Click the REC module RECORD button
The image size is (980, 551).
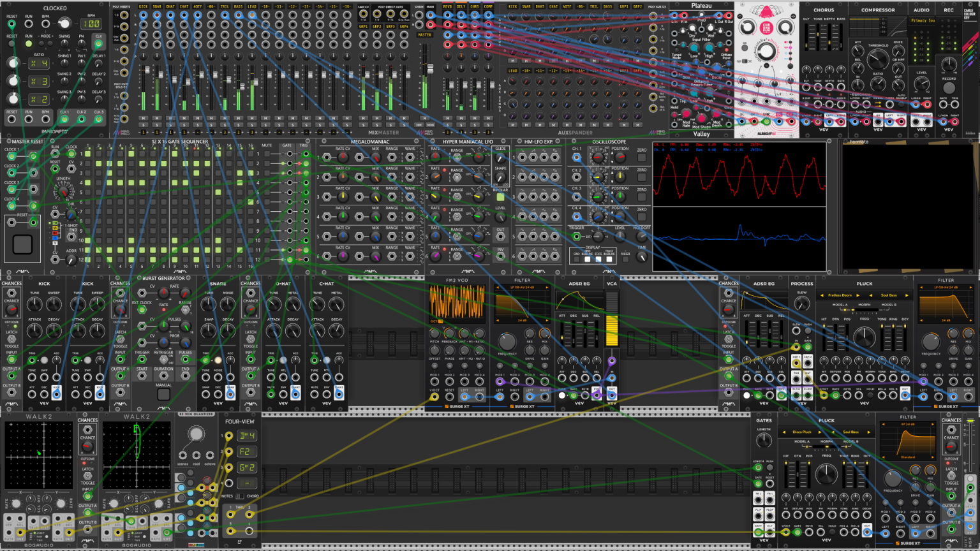pyautogui.click(x=949, y=89)
